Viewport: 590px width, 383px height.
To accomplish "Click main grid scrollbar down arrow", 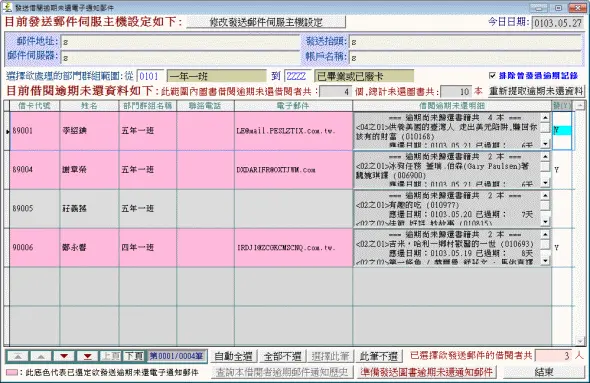I will [x=580, y=341].
